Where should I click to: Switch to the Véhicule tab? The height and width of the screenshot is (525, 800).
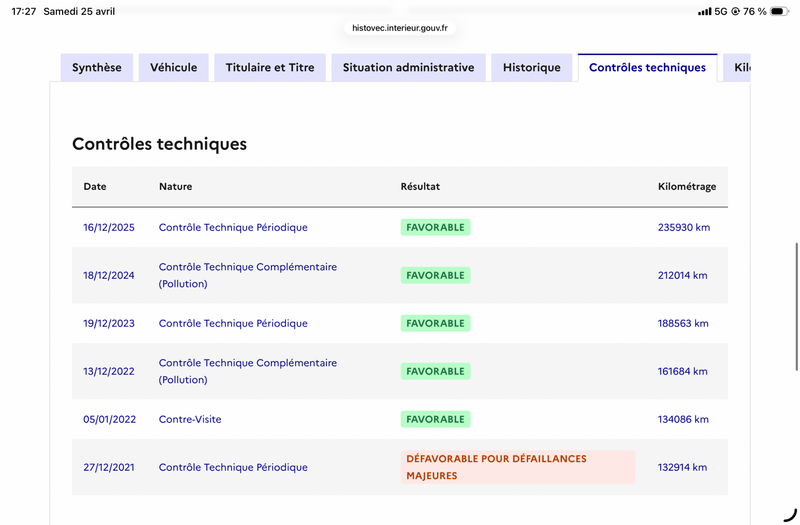click(173, 68)
